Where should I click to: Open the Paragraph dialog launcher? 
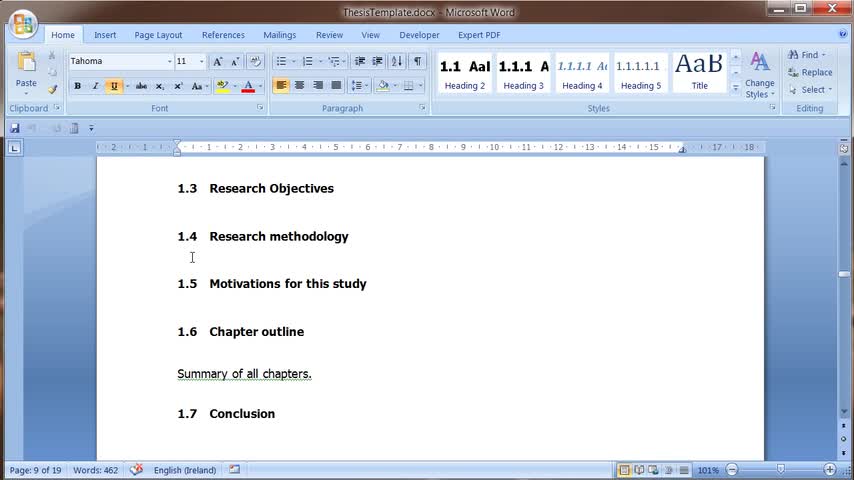click(422, 108)
